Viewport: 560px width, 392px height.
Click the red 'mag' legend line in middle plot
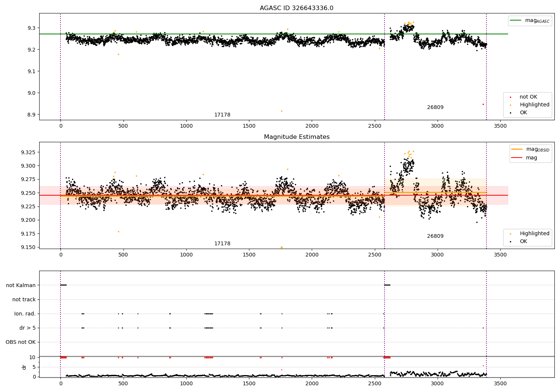point(517,158)
